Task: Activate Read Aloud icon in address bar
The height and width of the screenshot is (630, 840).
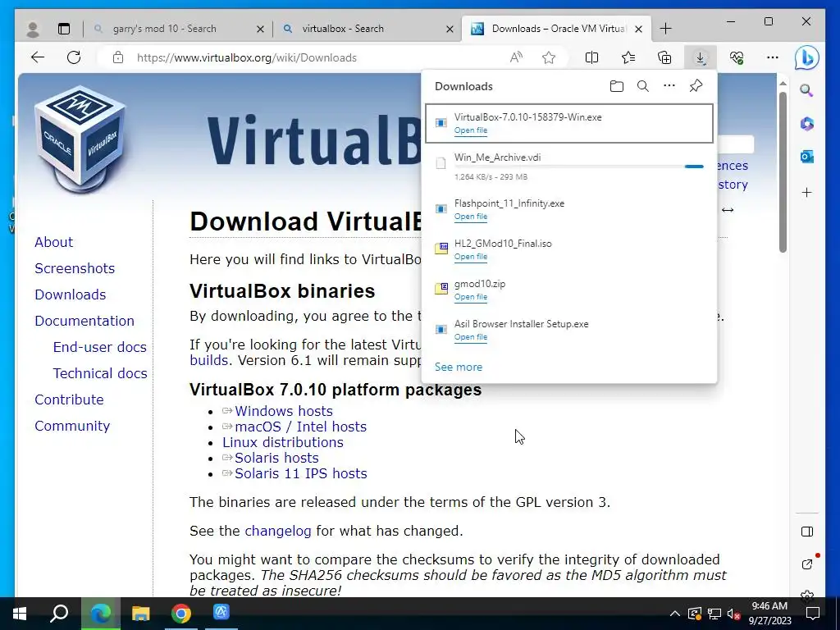Action: click(516, 57)
